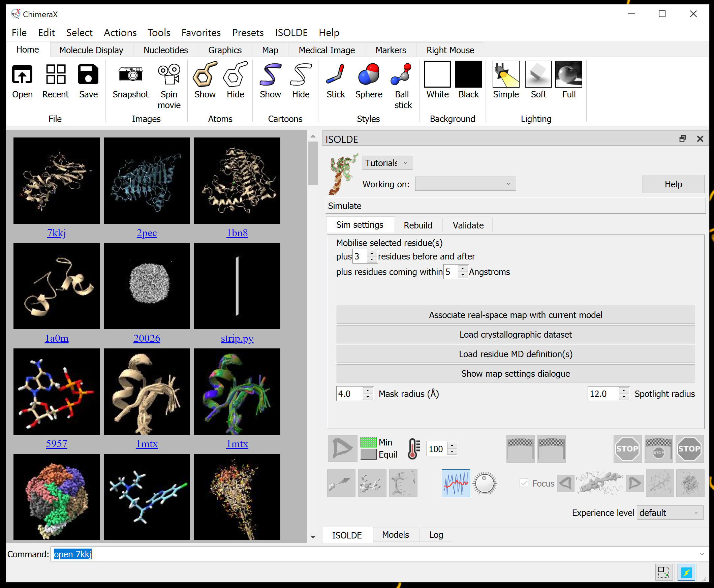
Task: Switch to the Validate tab
Action: (x=468, y=225)
